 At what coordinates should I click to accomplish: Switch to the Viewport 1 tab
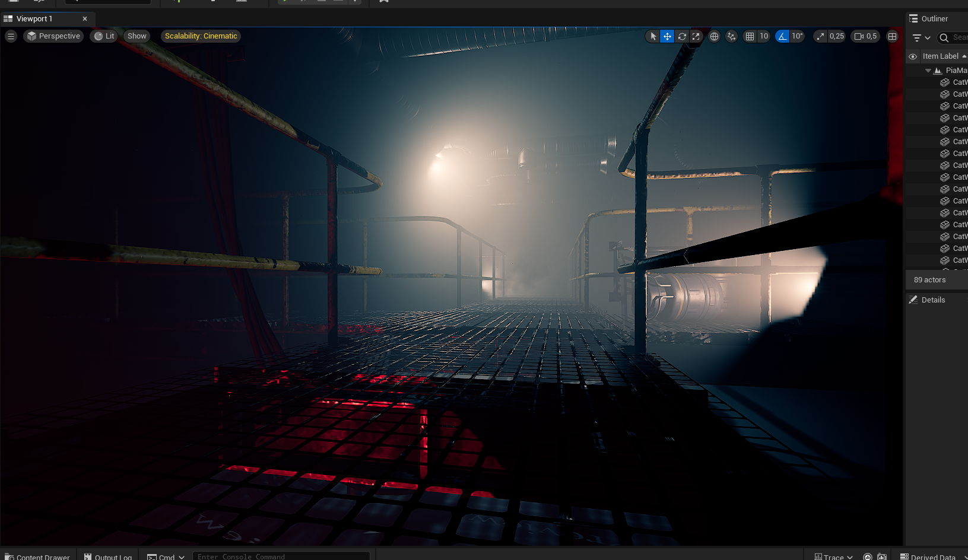point(34,19)
